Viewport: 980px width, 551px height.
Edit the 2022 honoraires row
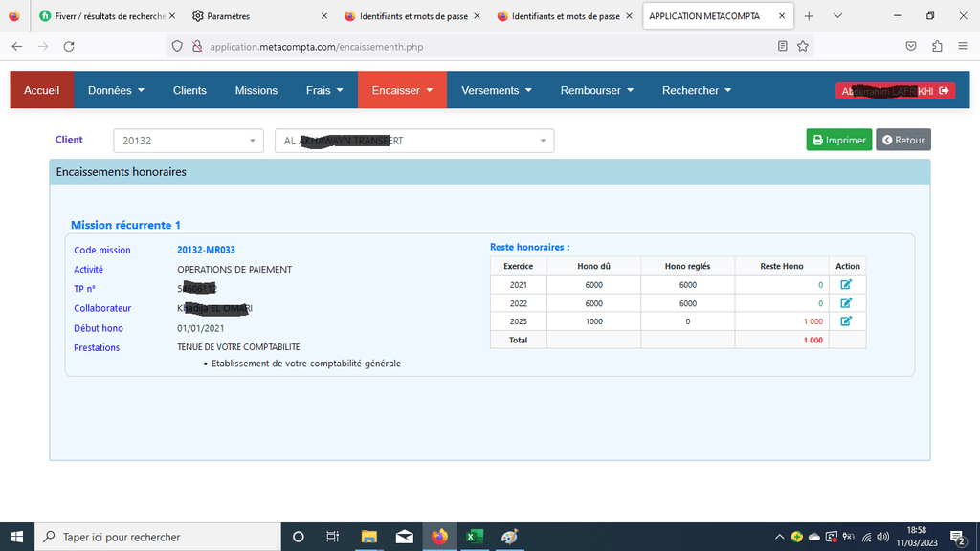tap(846, 303)
